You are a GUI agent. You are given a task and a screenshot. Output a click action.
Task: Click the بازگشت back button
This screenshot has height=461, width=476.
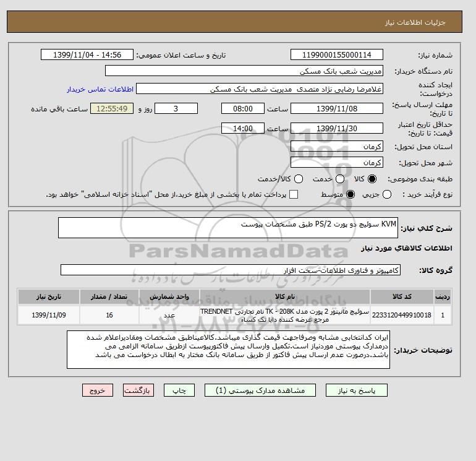coord(138,390)
